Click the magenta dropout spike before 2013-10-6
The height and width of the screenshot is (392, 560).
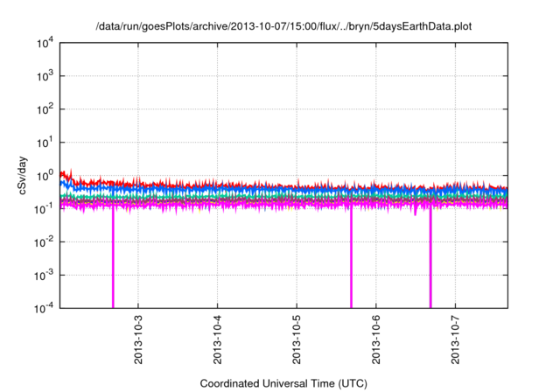(x=351, y=257)
